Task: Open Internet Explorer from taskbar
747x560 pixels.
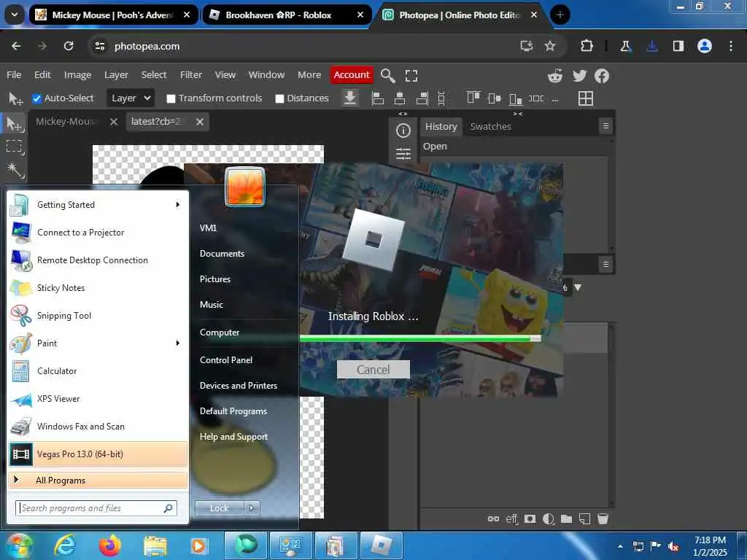Action: tap(65, 545)
